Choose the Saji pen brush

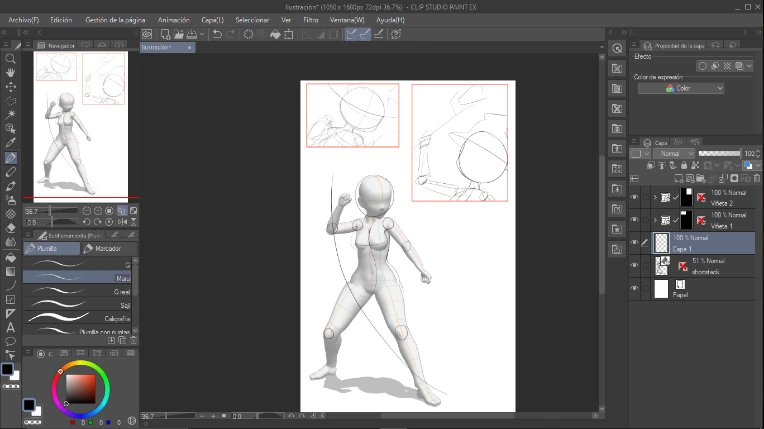click(x=77, y=305)
